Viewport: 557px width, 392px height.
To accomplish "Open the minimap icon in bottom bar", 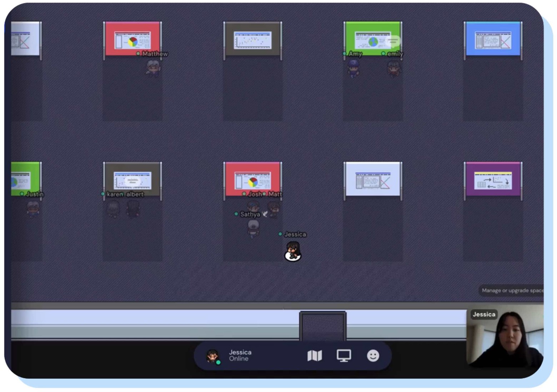I will (314, 356).
